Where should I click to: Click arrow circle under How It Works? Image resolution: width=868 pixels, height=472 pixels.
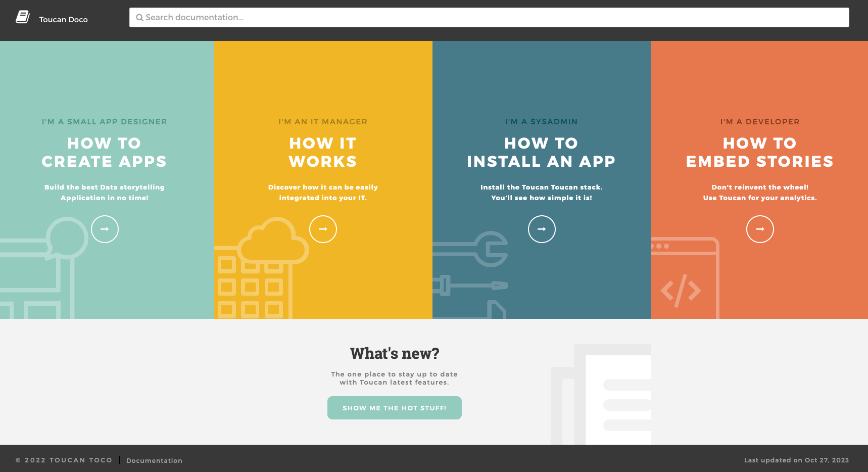click(323, 229)
